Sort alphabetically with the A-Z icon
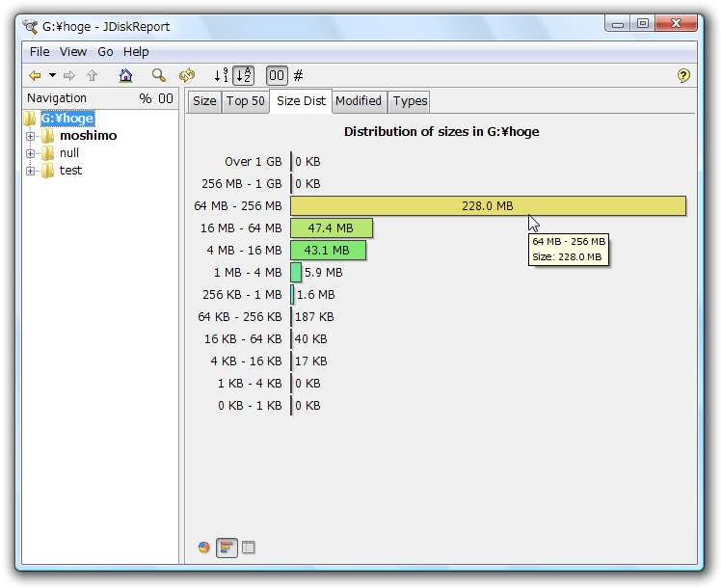The height and width of the screenshot is (588, 721). (244, 75)
